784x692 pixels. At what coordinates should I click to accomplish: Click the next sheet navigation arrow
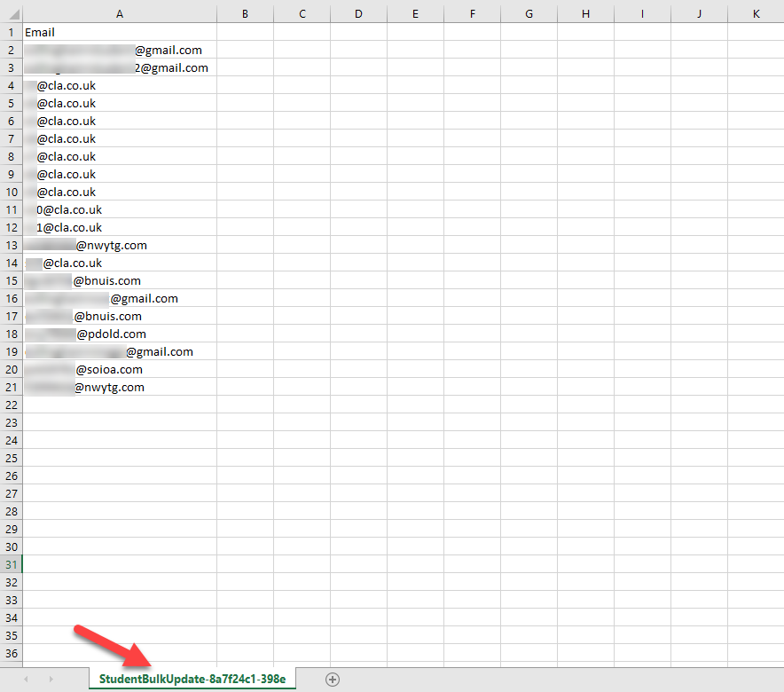coord(51,680)
